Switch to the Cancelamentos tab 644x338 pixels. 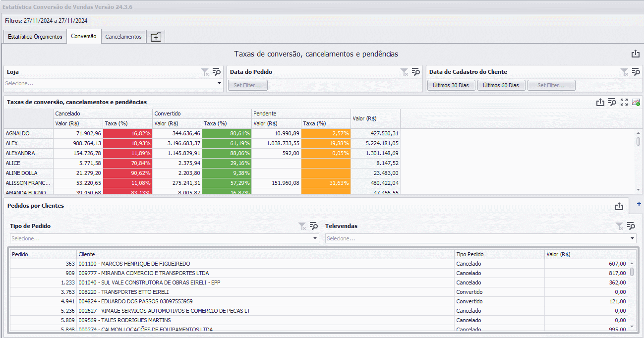pyautogui.click(x=123, y=37)
